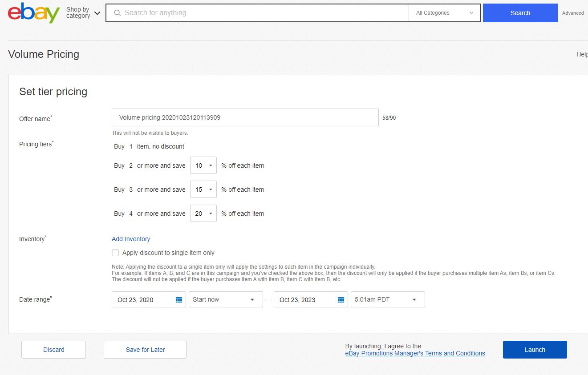Click the Help link
Image resolution: width=588 pixels, height=375 pixels.
pyautogui.click(x=582, y=54)
